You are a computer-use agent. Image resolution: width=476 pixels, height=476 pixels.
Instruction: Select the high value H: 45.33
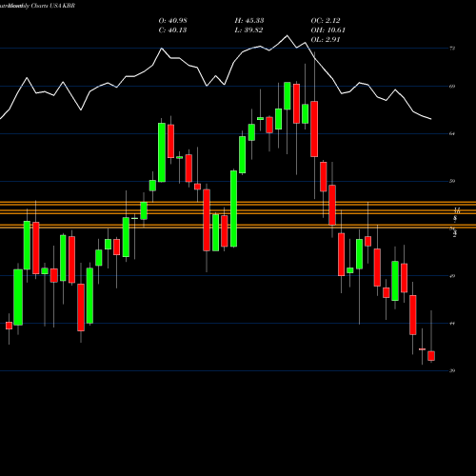coord(249,21)
